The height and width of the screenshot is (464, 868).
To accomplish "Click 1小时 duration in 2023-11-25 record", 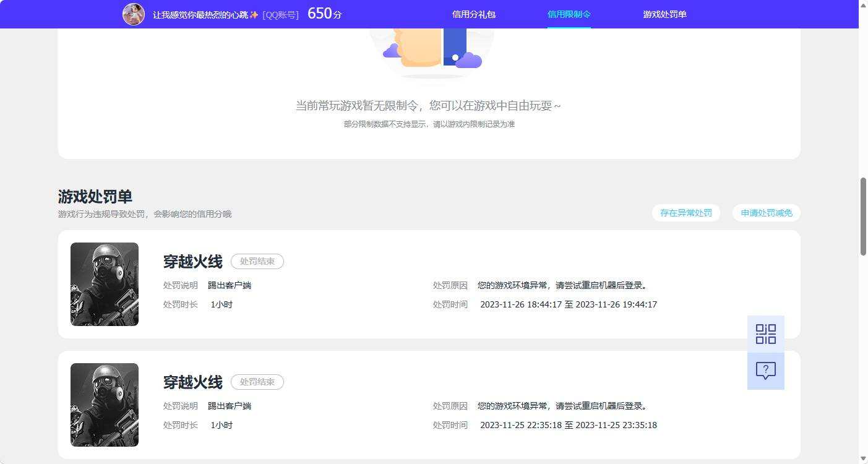I will [221, 425].
